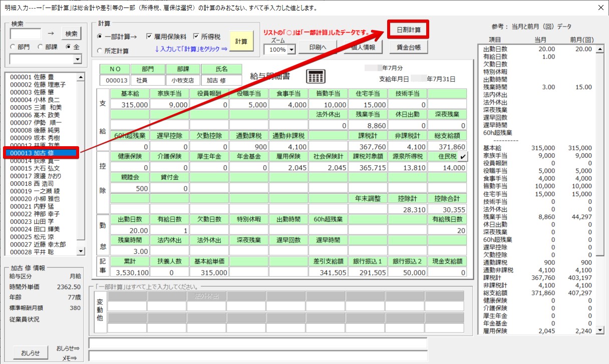Viewport: 609px width, 364px height.
Task: Click the yellow 計算 button
Action: (241, 42)
